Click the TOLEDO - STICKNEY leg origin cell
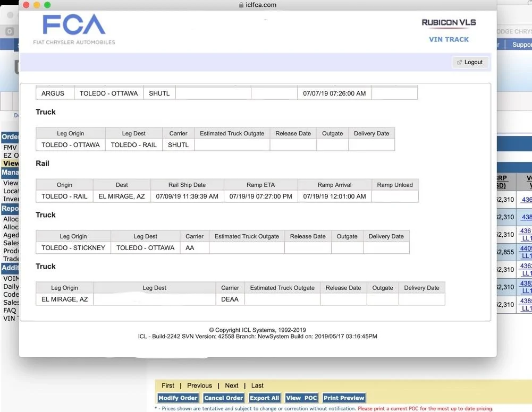Viewport: 532px width, 412px height. coord(73,247)
